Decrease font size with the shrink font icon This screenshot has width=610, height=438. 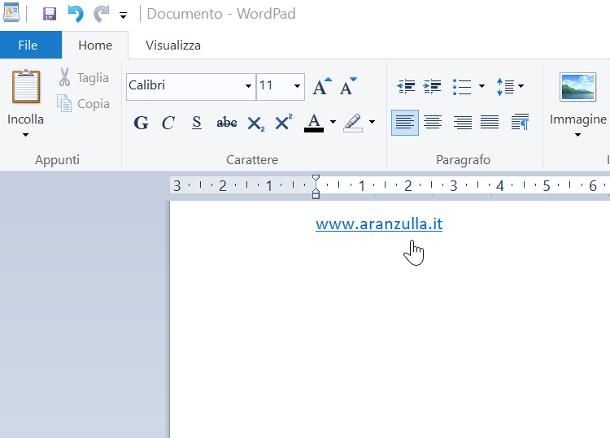point(348,86)
